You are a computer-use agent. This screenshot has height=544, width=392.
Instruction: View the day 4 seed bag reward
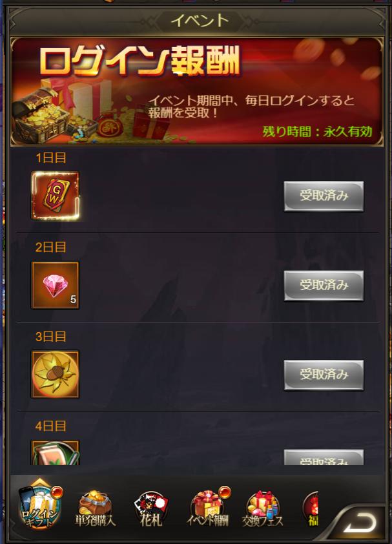coord(56,453)
